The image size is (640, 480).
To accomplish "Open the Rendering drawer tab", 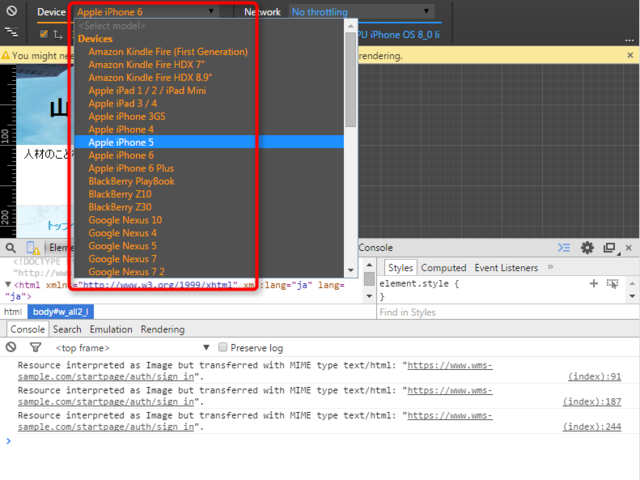I will [x=162, y=329].
